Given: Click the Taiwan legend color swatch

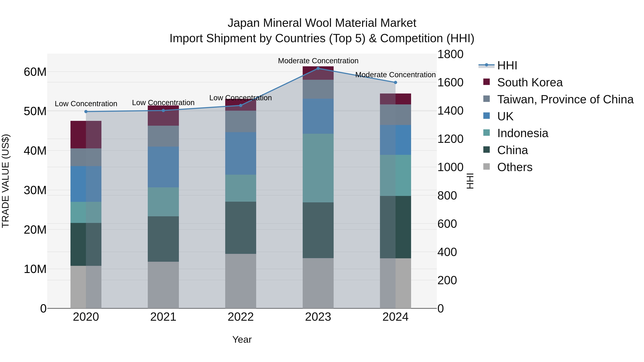Looking at the screenshot, I should pos(487,99).
